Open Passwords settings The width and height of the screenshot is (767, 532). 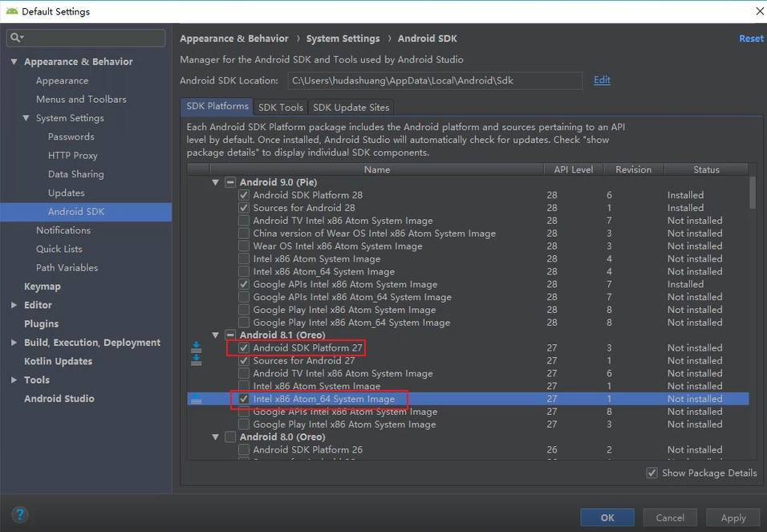71,136
